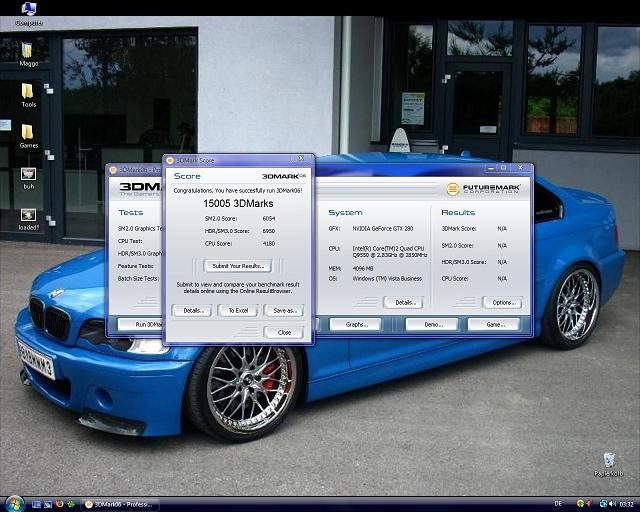Click the Batch Size Tests label
The width and height of the screenshot is (640, 512).
[x=138, y=278]
